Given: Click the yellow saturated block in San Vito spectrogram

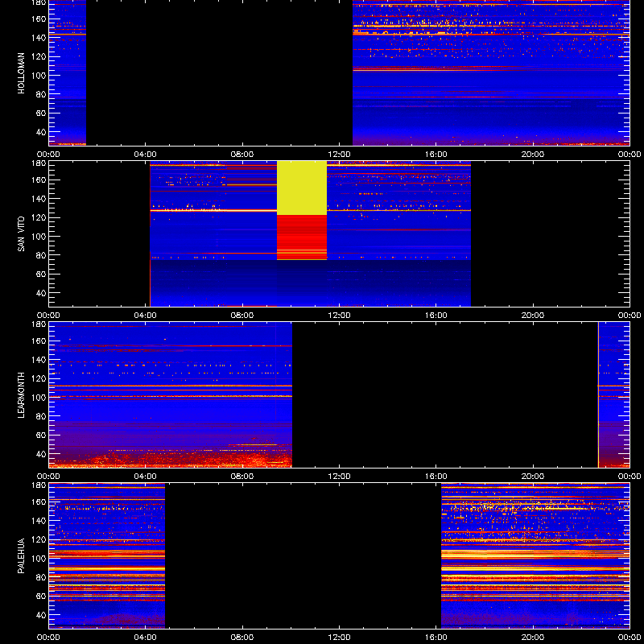Looking at the screenshot, I should (302, 188).
